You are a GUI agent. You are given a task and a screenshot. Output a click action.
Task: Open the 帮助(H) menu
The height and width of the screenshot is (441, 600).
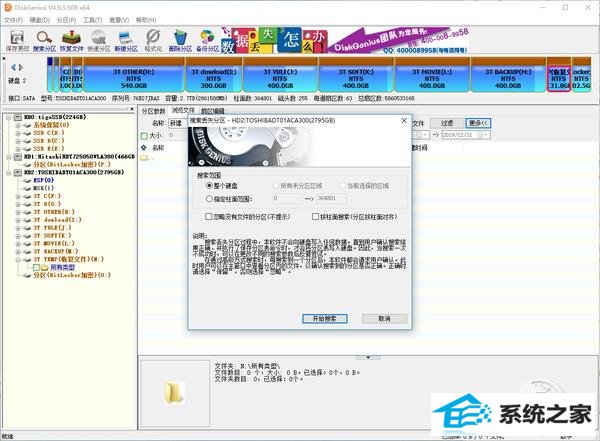(x=146, y=20)
